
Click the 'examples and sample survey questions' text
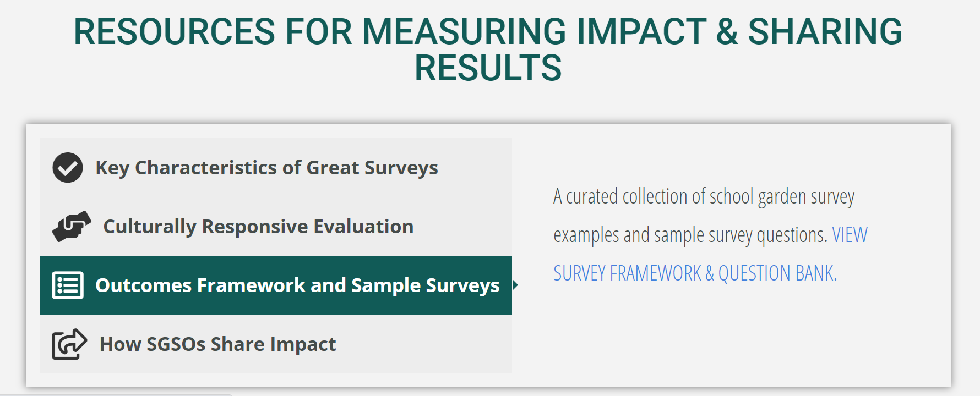(690, 235)
